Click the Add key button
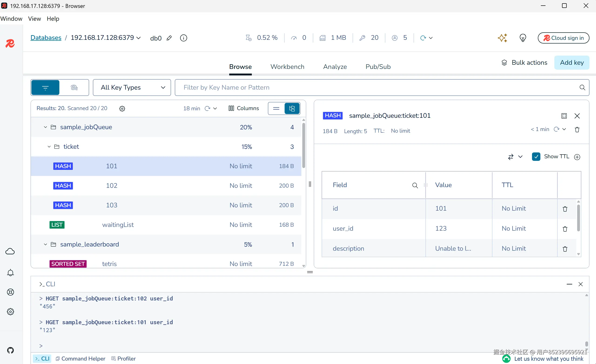Screen dimensions: 596x364 572,63
